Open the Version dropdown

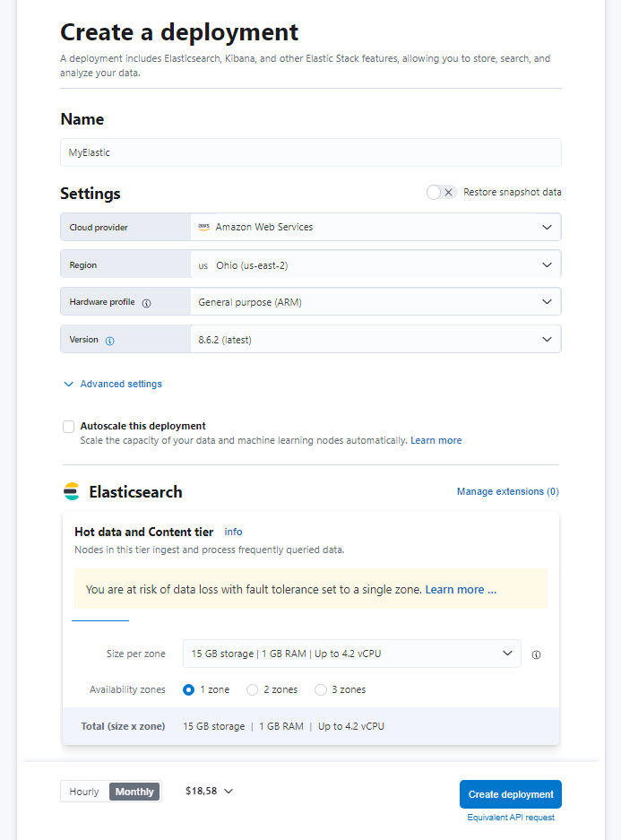375,340
